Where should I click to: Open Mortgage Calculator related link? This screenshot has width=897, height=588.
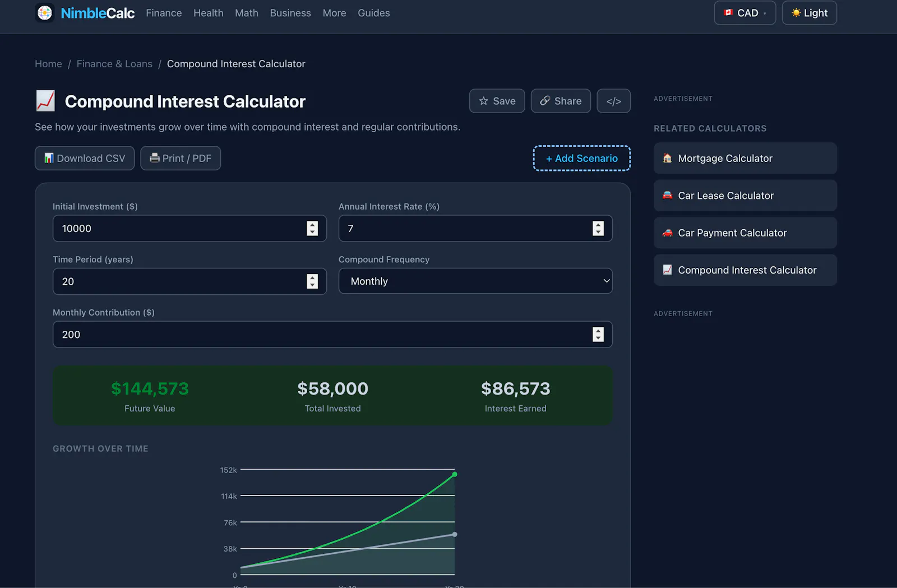coord(745,158)
